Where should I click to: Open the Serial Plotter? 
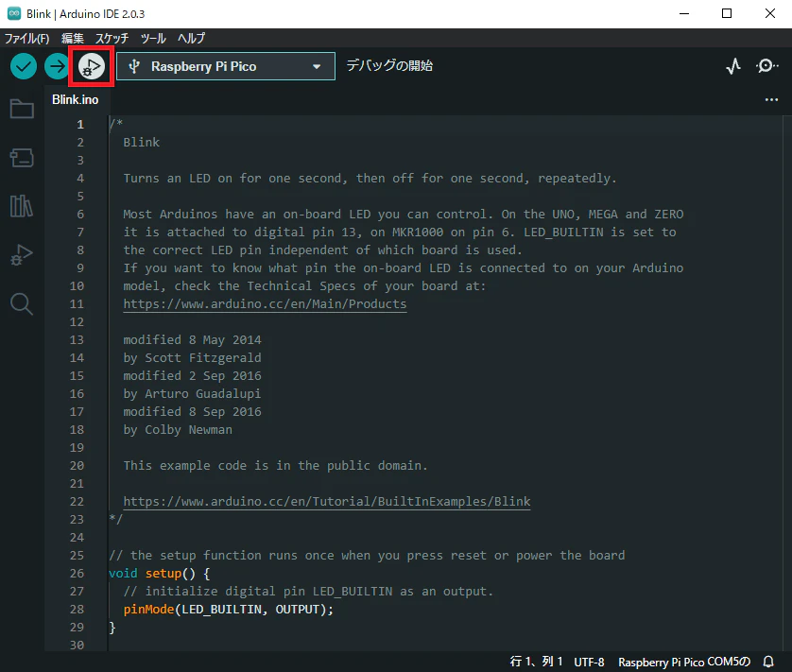(x=733, y=66)
